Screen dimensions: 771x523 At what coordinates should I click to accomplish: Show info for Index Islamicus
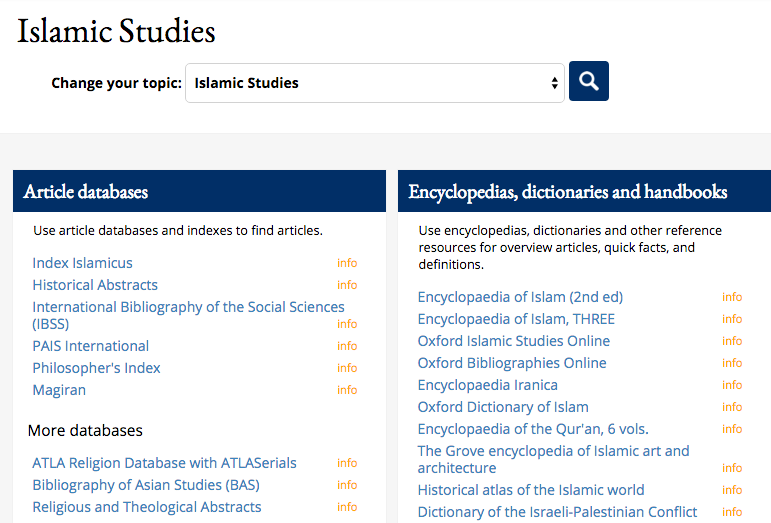point(347,263)
